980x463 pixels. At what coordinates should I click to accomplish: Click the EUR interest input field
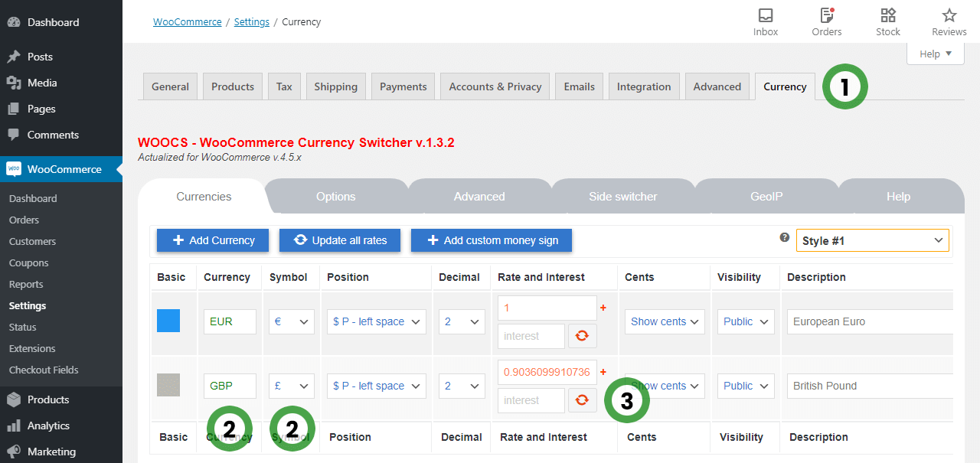click(531, 336)
